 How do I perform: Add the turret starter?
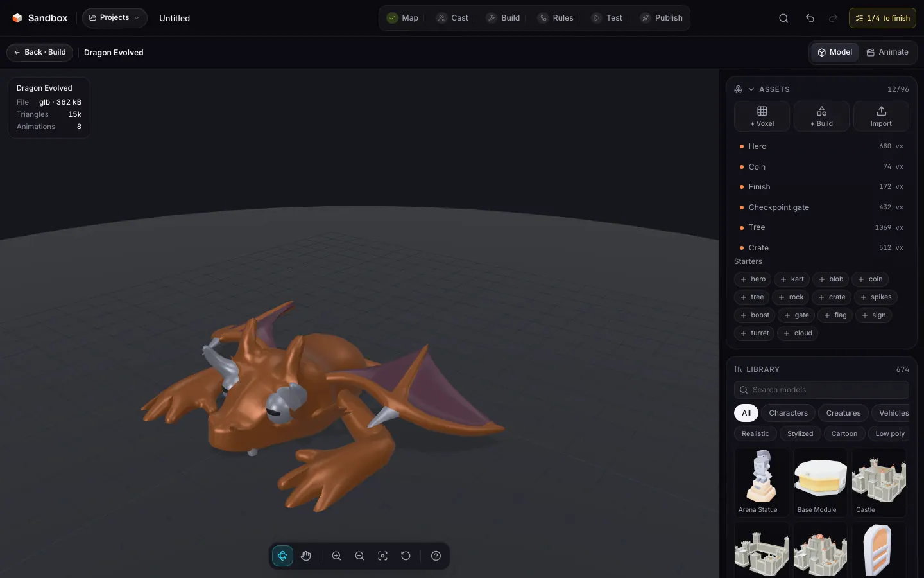point(755,333)
